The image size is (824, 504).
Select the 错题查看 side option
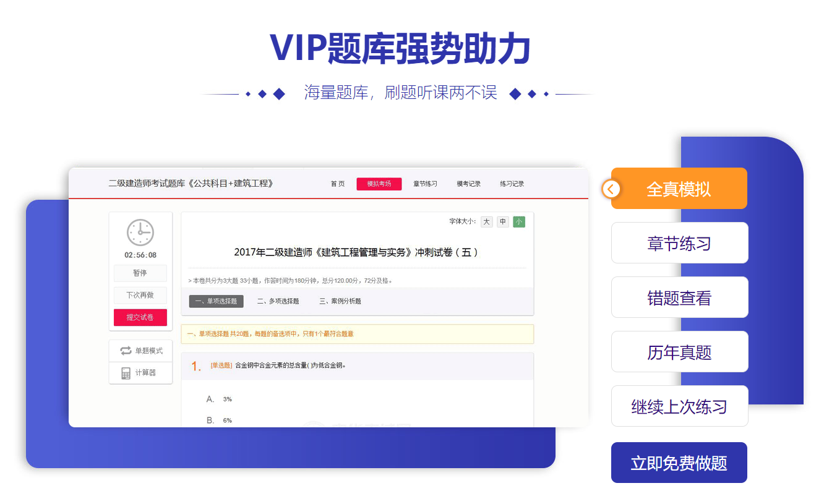[679, 297]
